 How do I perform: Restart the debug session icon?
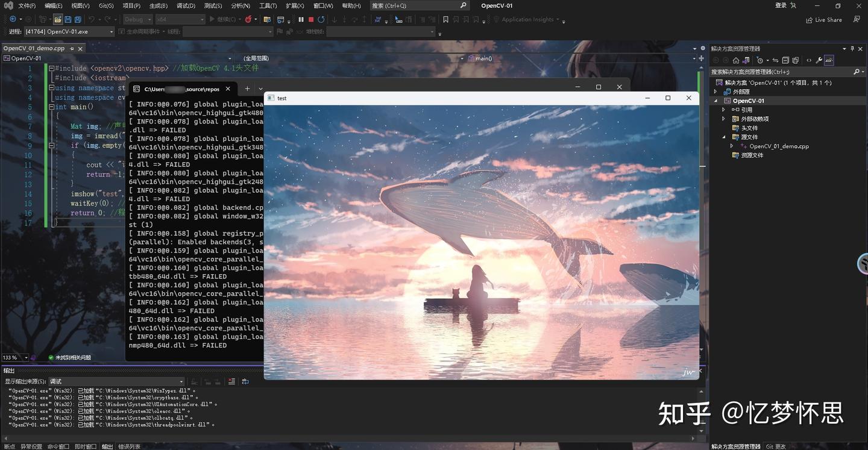[322, 19]
